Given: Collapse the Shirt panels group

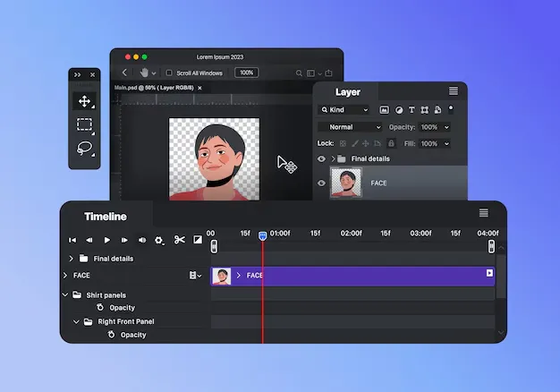Looking at the screenshot, I should (x=65, y=294).
